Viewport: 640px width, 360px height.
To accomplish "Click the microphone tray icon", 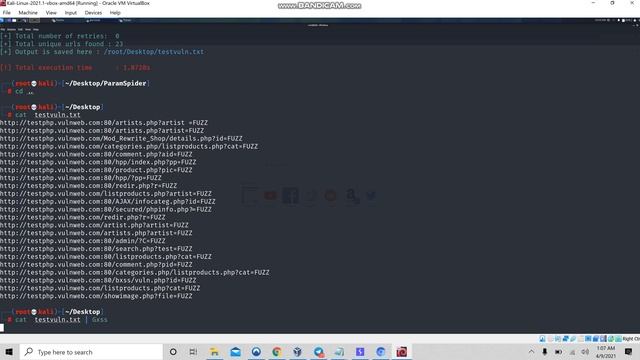I will point(544,351).
